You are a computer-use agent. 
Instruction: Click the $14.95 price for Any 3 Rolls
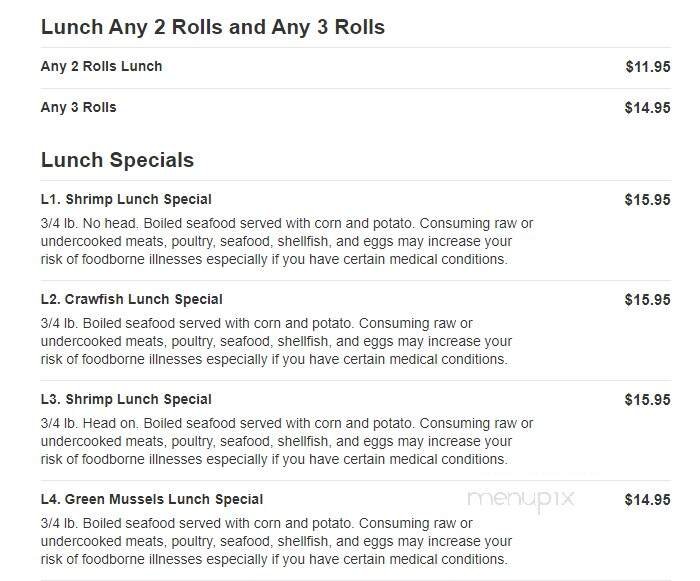point(647,107)
